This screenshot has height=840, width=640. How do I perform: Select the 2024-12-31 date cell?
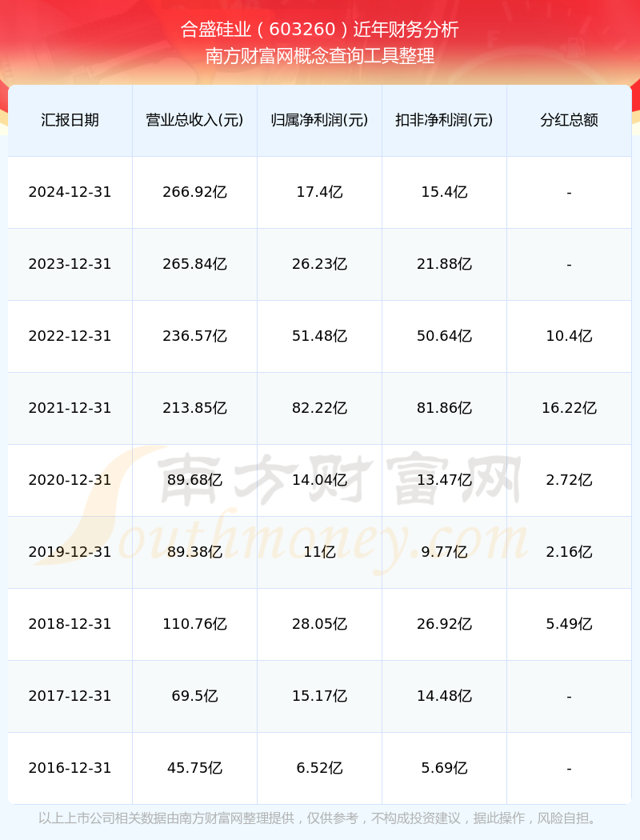[70, 192]
